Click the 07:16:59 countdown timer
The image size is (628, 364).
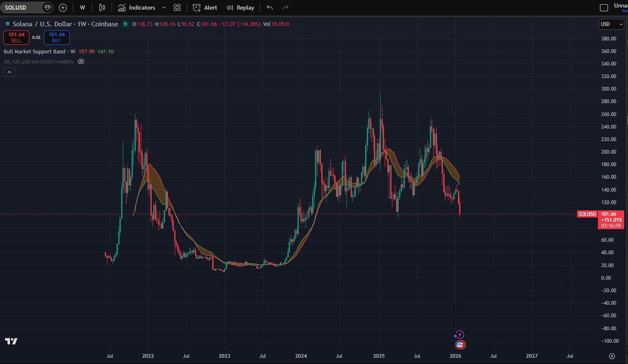[611, 226]
